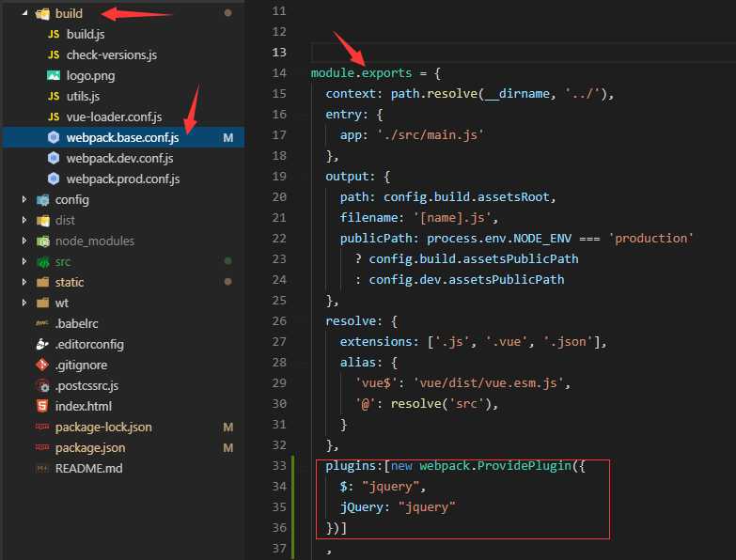Image resolution: width=736 pixels, height=560 pixels.
Task: Click the M badge on package.json
Action: click(x=228, y=447)
